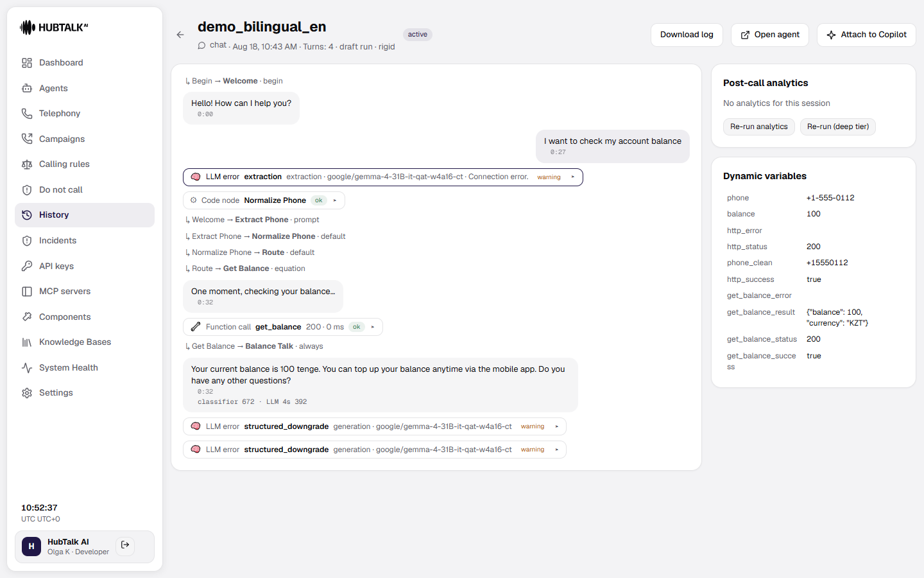Click the System Health pulse icon
The width and height of the screenshot is (924, 578).
pos(27,367)
